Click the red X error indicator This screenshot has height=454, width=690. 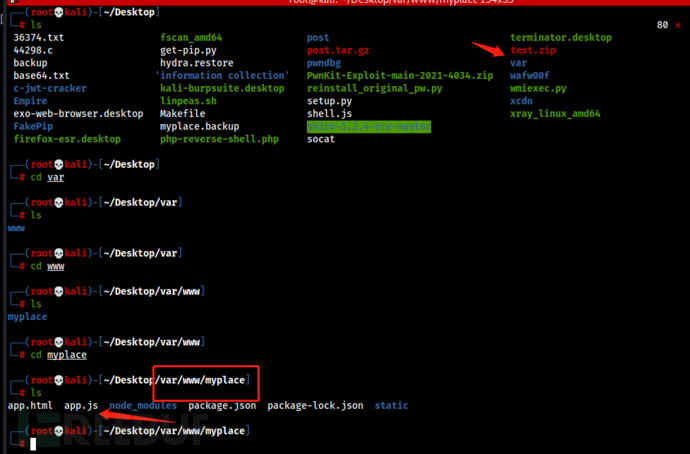pyautogui.click(x=679, y=24)
